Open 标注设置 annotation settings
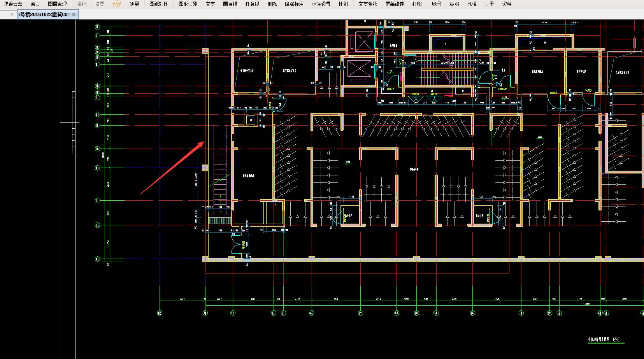 coord(321,4)
